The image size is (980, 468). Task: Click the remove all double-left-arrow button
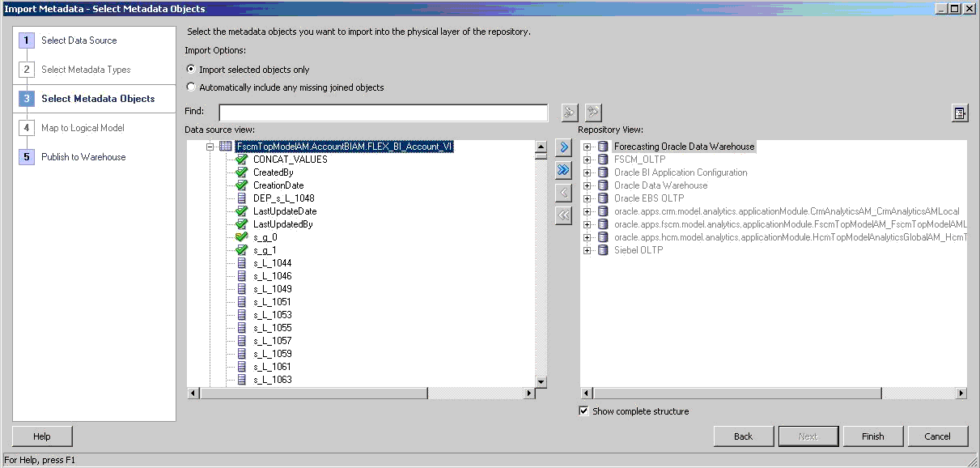click(564, 215)
